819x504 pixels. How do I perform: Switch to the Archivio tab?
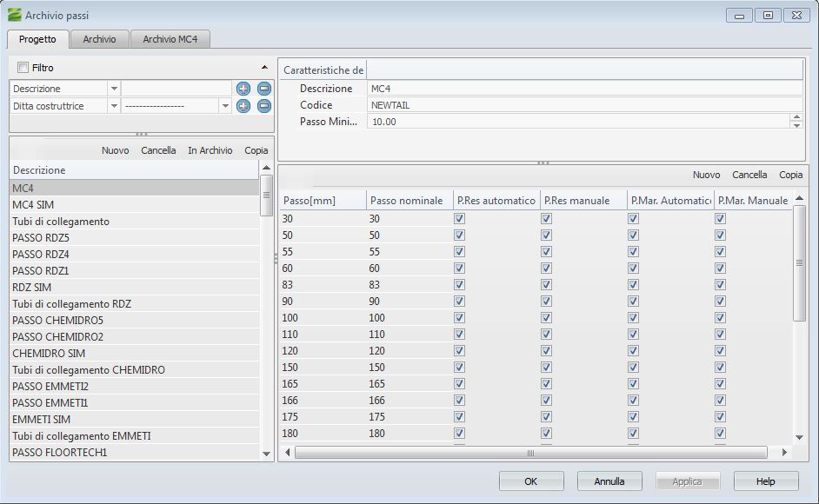pyautogui.click(x=99, y=39)
